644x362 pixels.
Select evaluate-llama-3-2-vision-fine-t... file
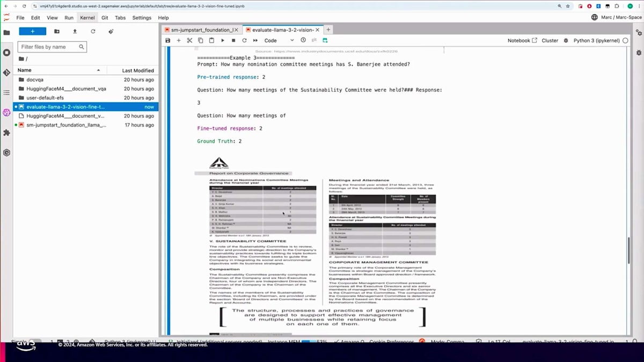[x=86, y=107]
